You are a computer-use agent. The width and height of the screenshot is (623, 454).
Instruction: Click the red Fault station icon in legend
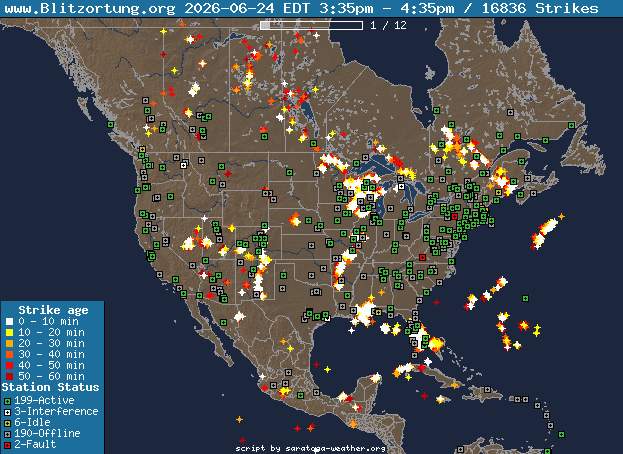[7, 446]
